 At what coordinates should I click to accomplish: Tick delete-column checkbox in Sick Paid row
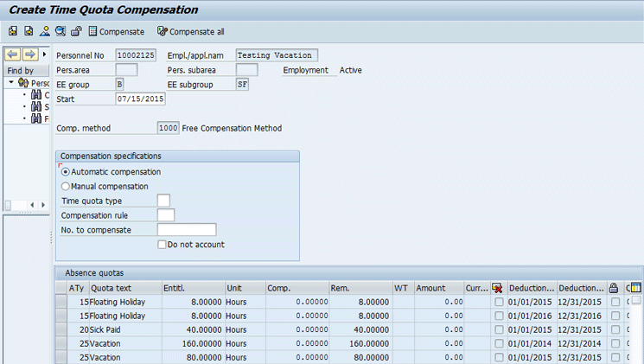(x=499, y=329)
